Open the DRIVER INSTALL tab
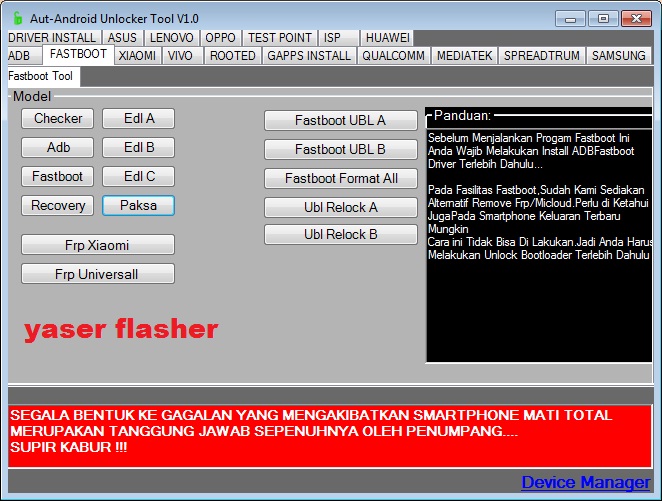662x501 pixels. 52,38
